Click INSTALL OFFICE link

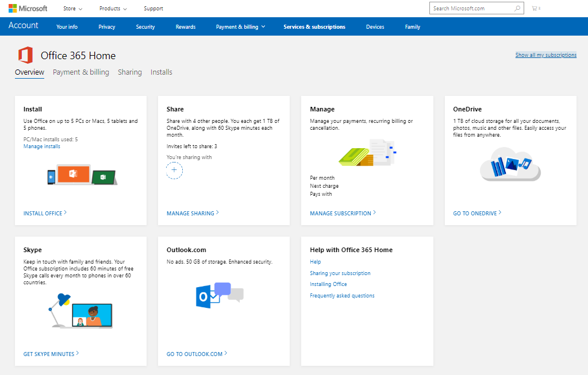(x=45, y=213)
